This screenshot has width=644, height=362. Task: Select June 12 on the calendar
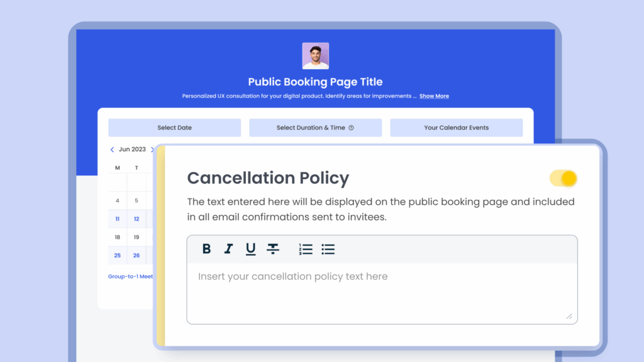136,219
